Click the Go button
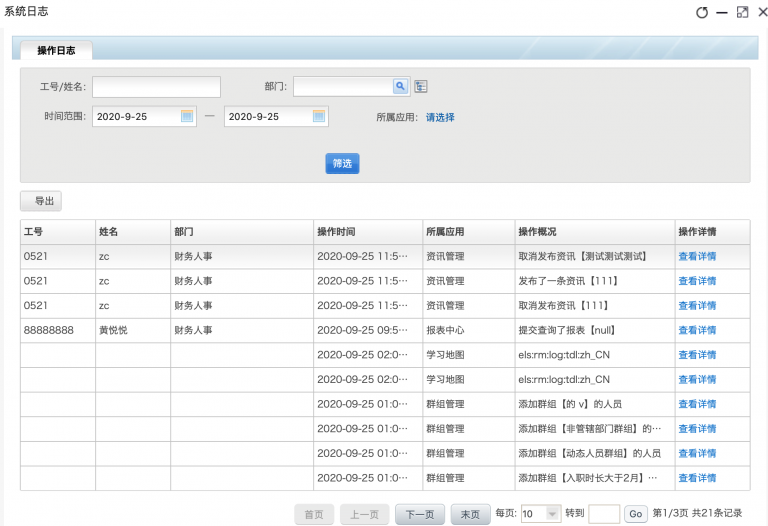 point(636,514)
